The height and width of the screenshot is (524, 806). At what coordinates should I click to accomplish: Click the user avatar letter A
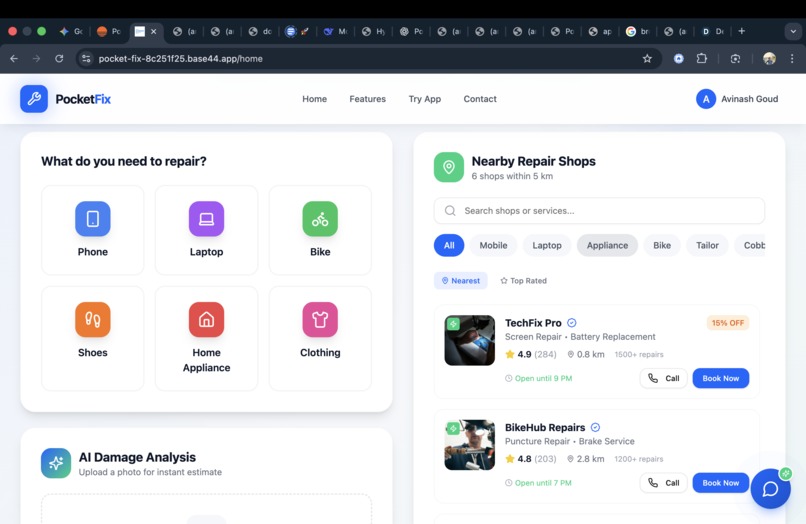(706, 99)
